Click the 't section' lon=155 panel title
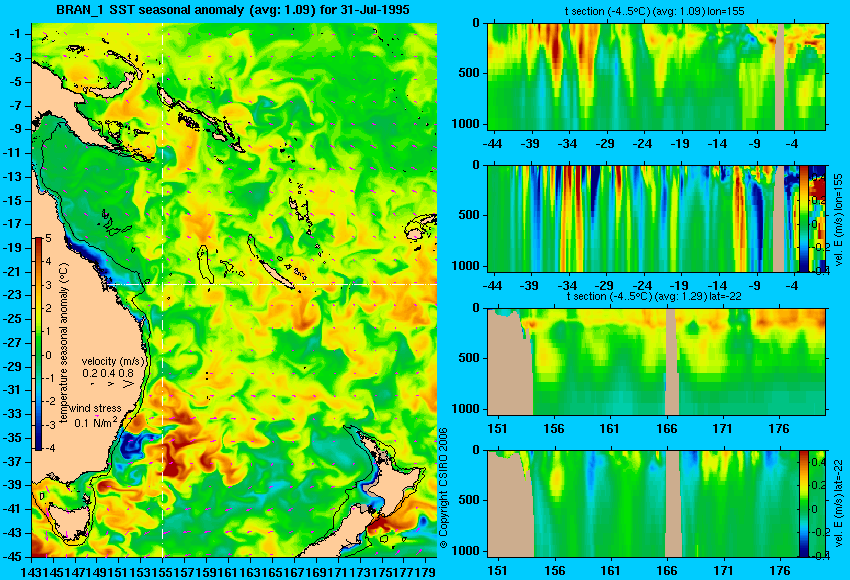Screen dimensions: 850x580 click(655, 11)
